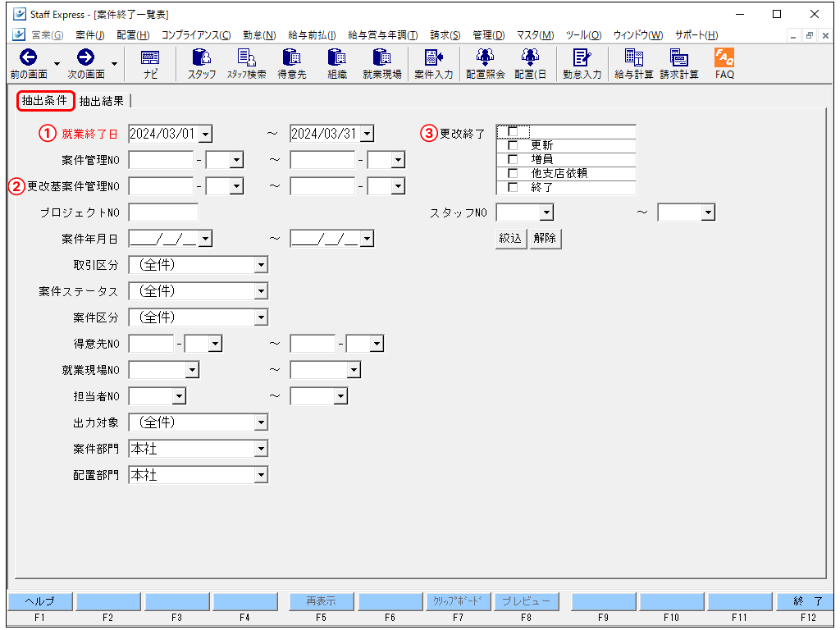Select the 抽出条件 tab
Image resolution: width=840 pixels, height=630 pixels.
[x=45, y=100]
